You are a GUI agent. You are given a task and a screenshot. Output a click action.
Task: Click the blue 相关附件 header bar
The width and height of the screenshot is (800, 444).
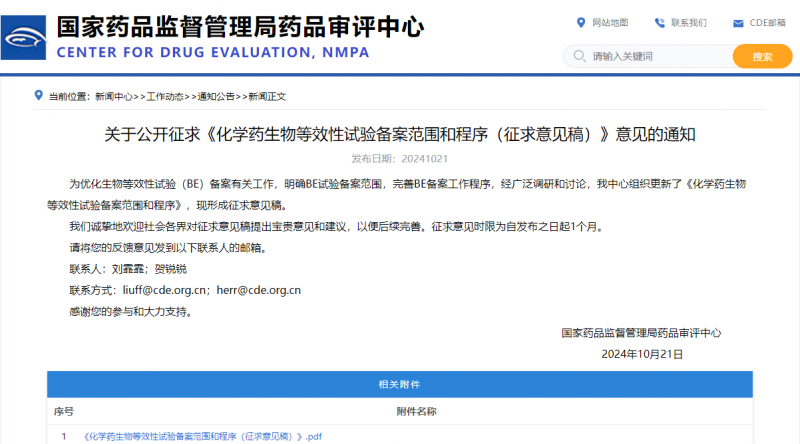(x=400, y=384)
